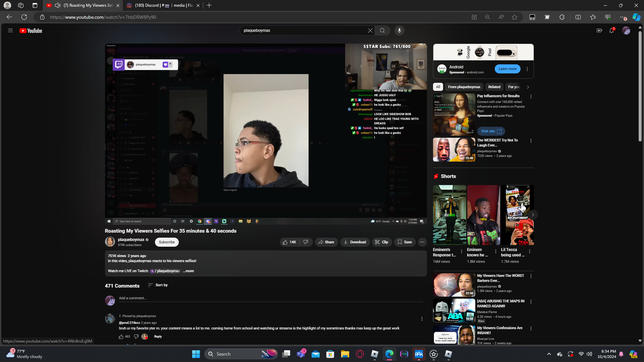Select the For you chip
Image resolution: width=644 pixels, height=362 pixels.
pyautogui.click(x=514, y=87)
